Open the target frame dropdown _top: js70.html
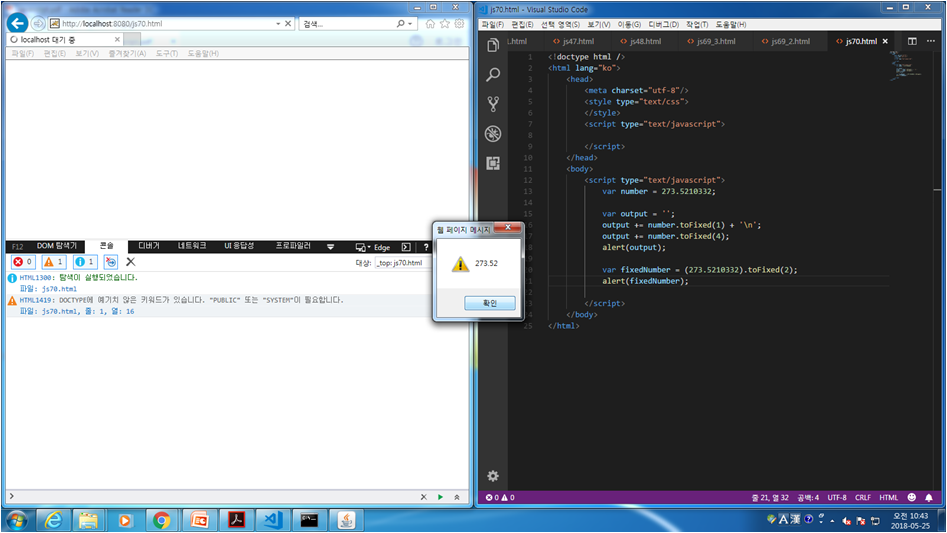Viewport: 947px width, 533px height. tap(402, 263)
